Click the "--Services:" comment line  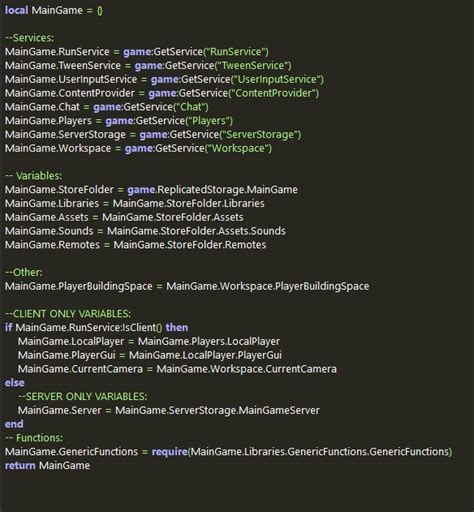pos(29,38)
